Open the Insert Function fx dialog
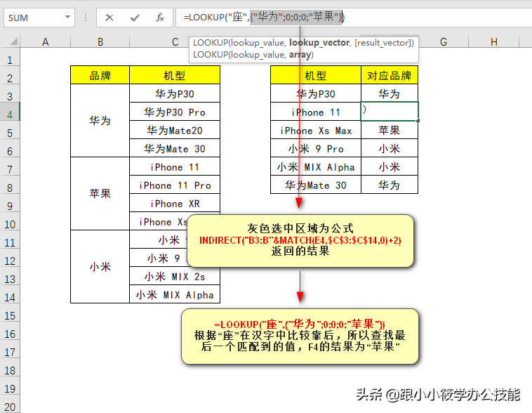 click(x=160, y=18)
